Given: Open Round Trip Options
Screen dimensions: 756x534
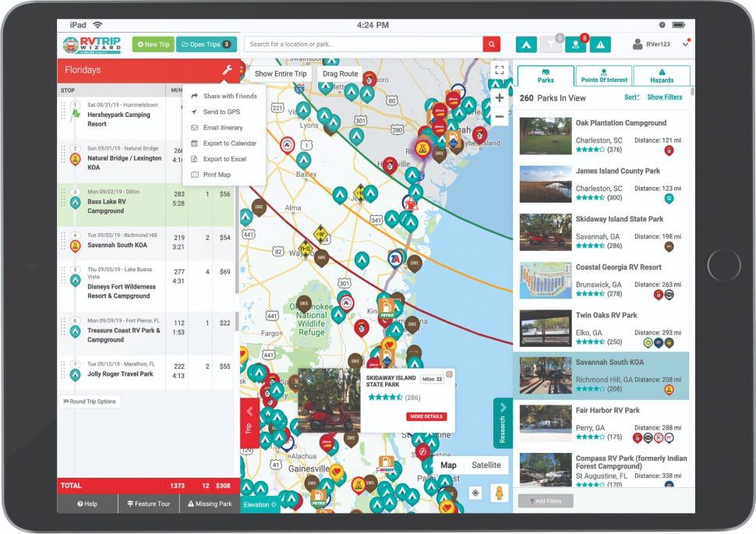Looking at the screenshot, I should [90, 401].
